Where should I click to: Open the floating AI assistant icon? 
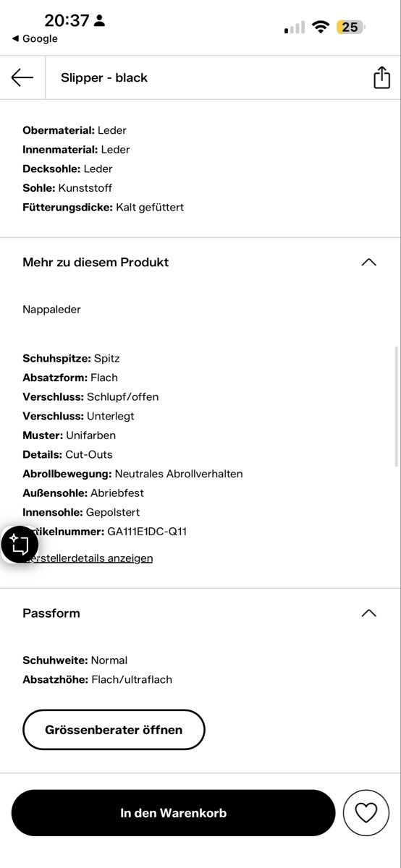(20, 545)
